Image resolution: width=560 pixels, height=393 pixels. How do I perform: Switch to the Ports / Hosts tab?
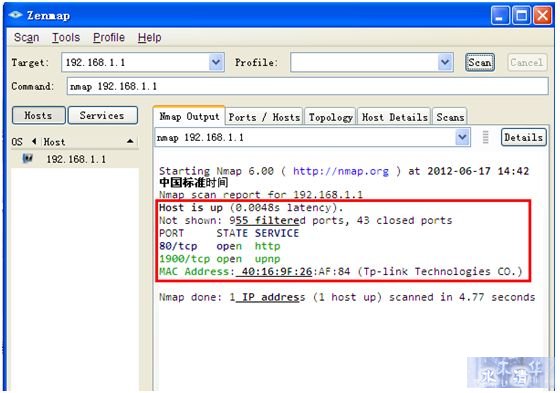pyautogui.click(x=264, y=117)
